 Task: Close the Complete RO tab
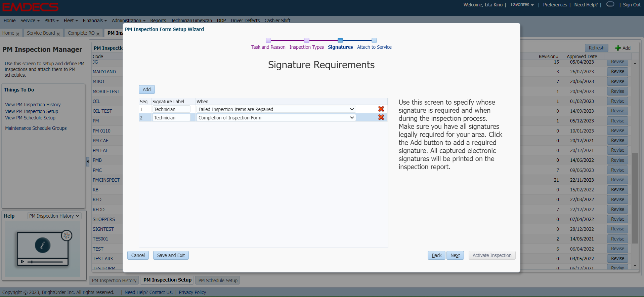tap(98, 34)
